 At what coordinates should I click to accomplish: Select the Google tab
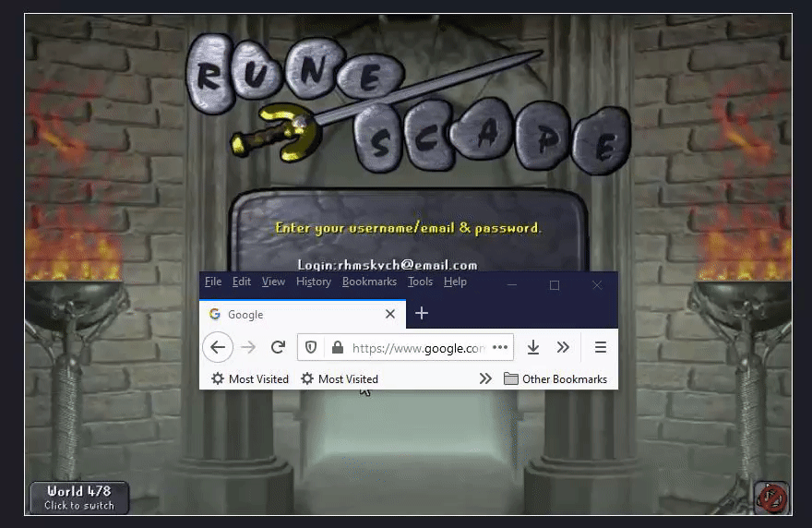[303, 314]
